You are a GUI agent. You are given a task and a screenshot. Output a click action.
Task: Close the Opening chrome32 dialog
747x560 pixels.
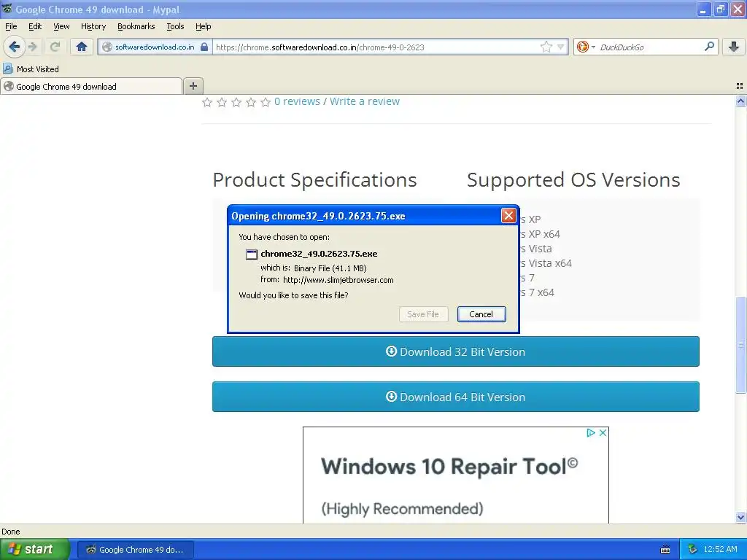click(508, 216)
